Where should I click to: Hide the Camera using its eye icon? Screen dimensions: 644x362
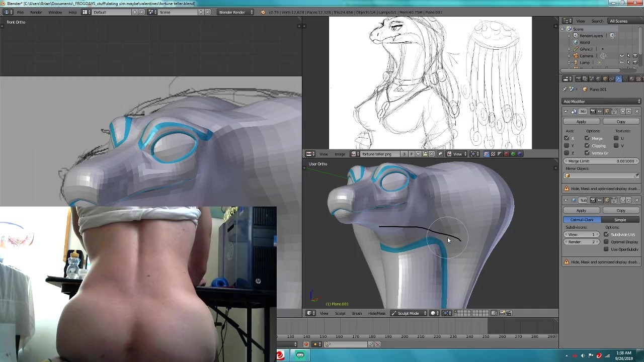click(x=621, y=56)
